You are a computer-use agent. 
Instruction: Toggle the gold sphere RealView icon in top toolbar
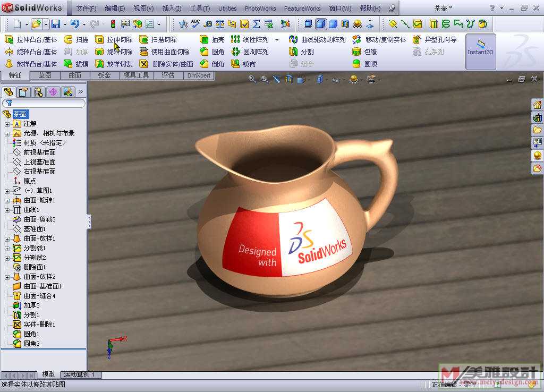(x=358, y=23)
